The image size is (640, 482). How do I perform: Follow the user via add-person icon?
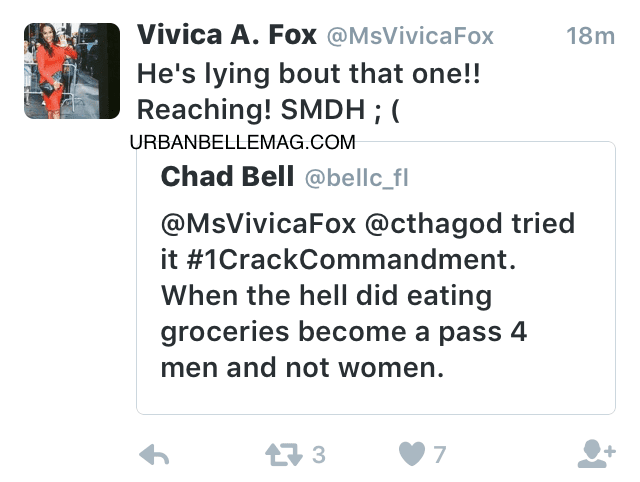[596, 453]
